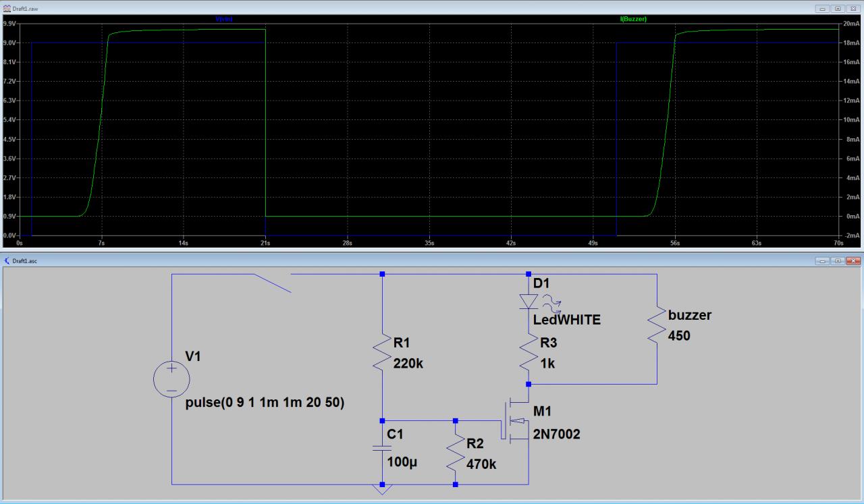Click the R1 resistor name label
The height and width of the screenshot is (504, 864).
pos(401,344)
